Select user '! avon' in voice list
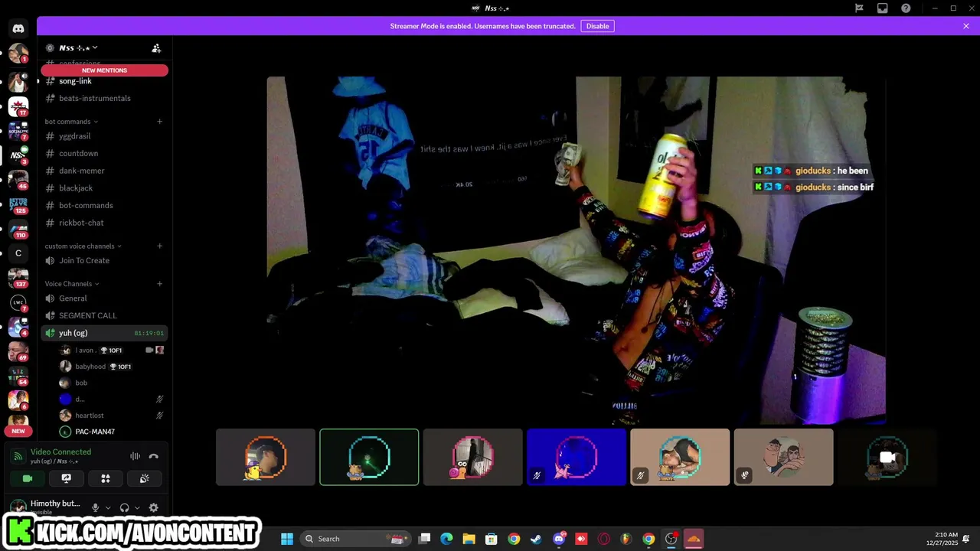 (x=112, y=350)
